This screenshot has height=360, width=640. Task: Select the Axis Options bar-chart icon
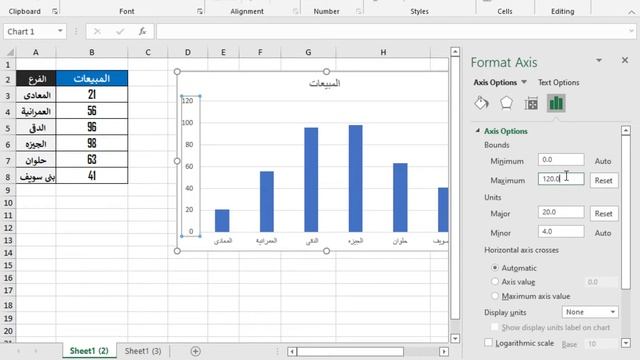pyautogui.click(x=556, y=103)
